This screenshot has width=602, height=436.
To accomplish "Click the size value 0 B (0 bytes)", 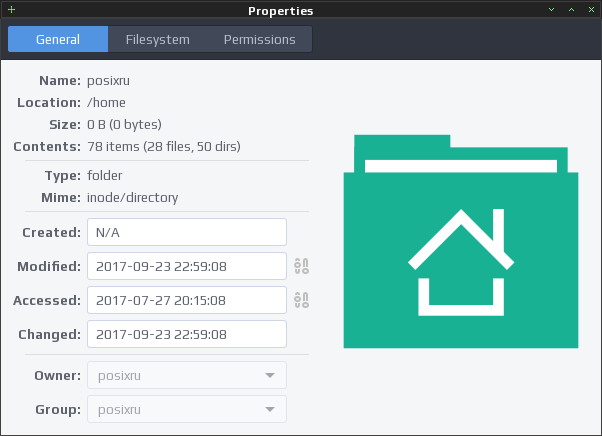I will pyautogui.click(x=124, y=125).
